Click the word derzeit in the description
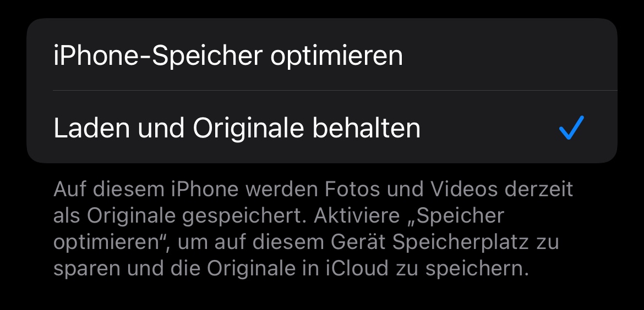The height and width of the screenshot is (310, 644). pyautogui.click(x=539, y=189)
